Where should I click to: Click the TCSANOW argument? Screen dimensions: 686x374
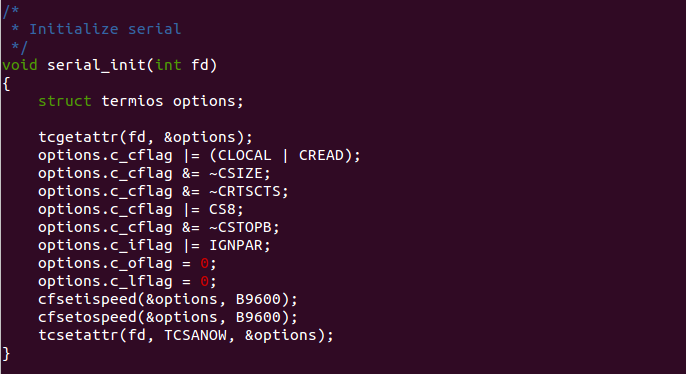point(195,335)
